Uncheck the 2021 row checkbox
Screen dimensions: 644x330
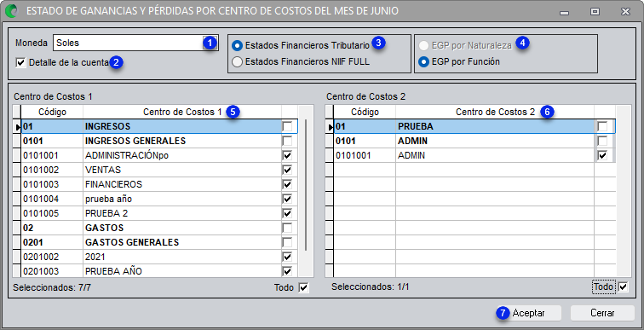coord(287,257)
